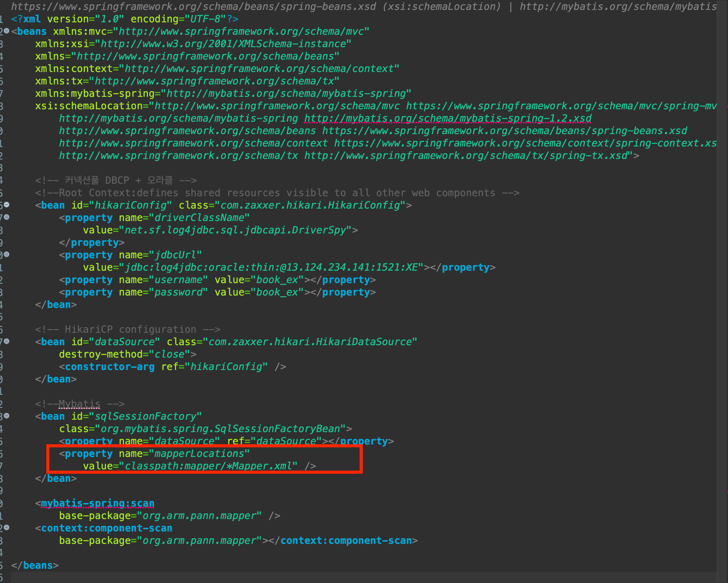Collapse the dataSource bean fold marker

7,341
